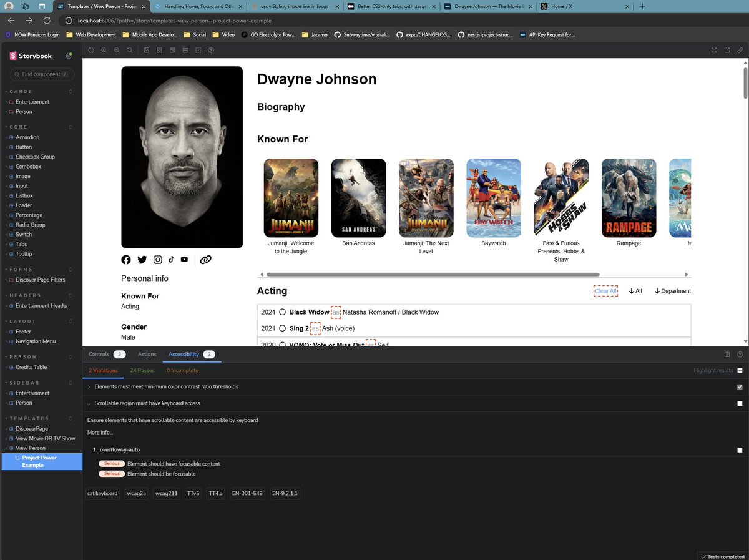
Task: Switch to the Controls tab
Action: click(106, 354)
